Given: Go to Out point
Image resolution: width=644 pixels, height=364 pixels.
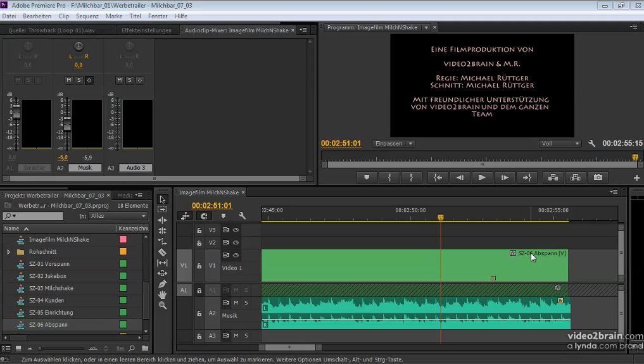Looking at the screenshot, I should 527,177.
